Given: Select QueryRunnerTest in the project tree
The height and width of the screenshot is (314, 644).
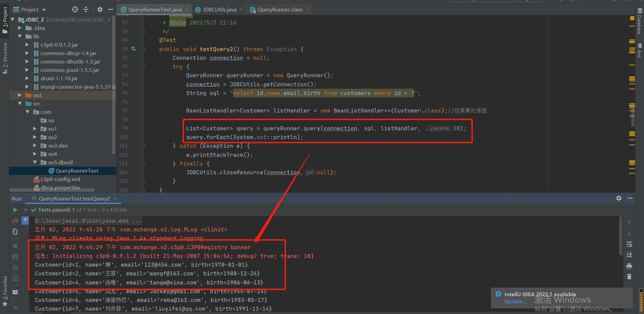Looking at the screenshot, I should coord(77,171).
